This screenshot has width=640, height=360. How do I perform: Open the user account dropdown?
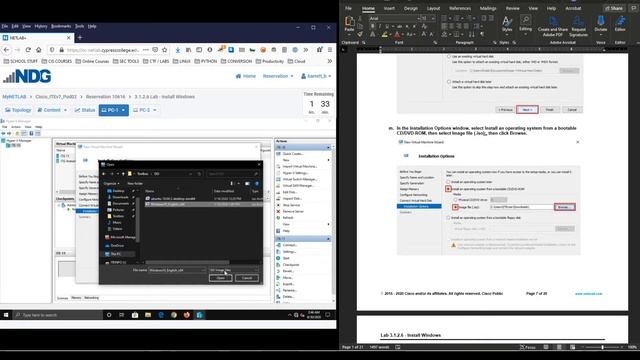316,76
